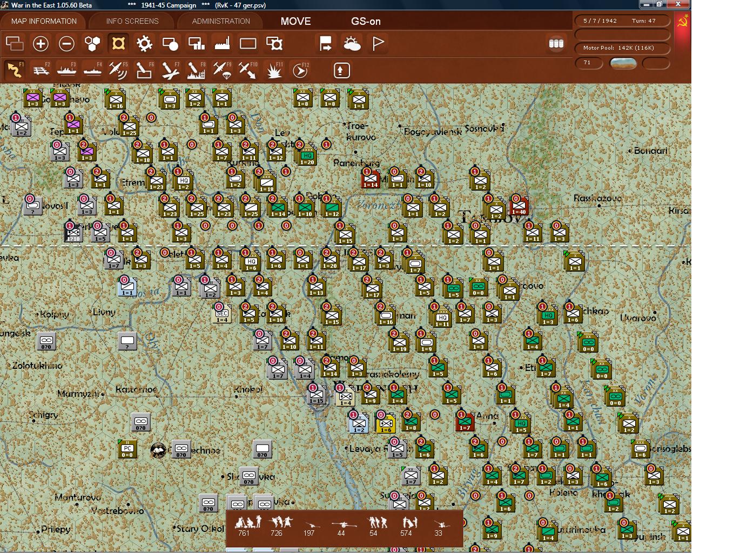Click the terrain condition image in status panel
This screenshot has width=747, height=560.
pyautogui.click(x=623, y=63)
